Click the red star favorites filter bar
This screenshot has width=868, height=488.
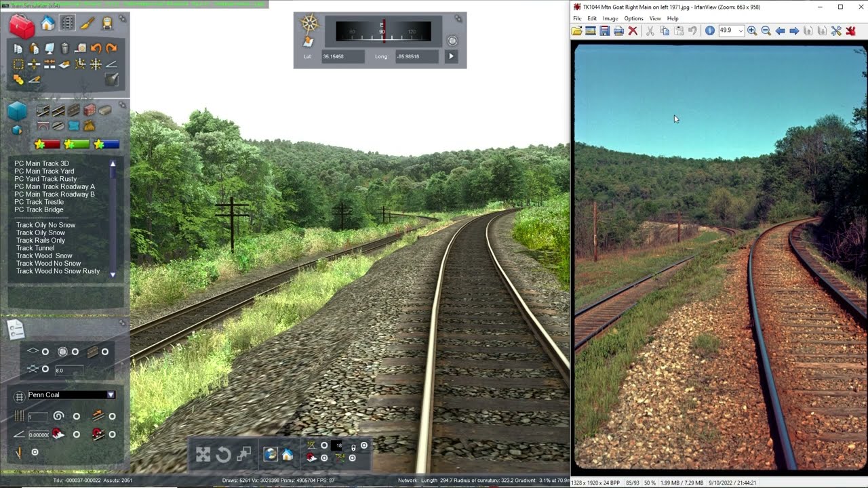coord(47,144)
